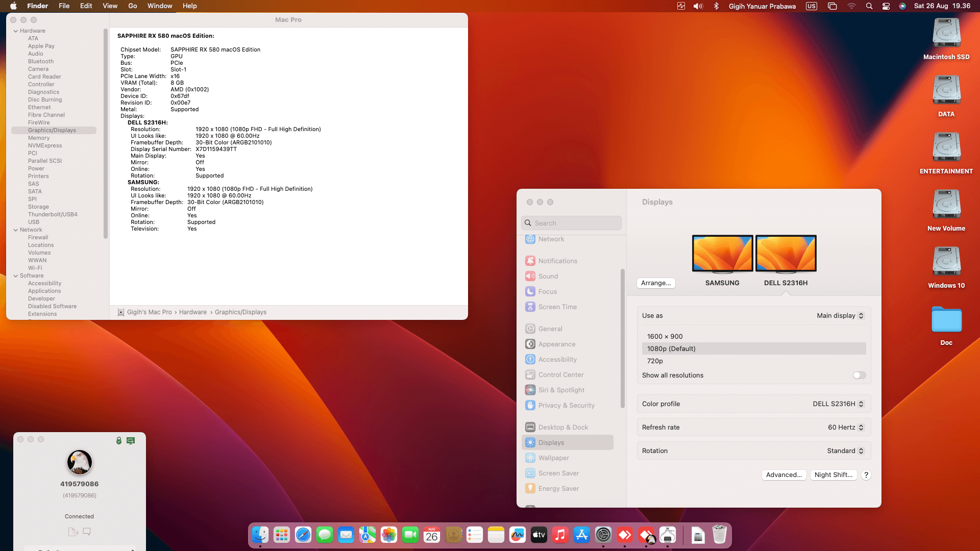Open the Notifications settings icon
This screenshot has width=980, height=551.
point(530,261)
